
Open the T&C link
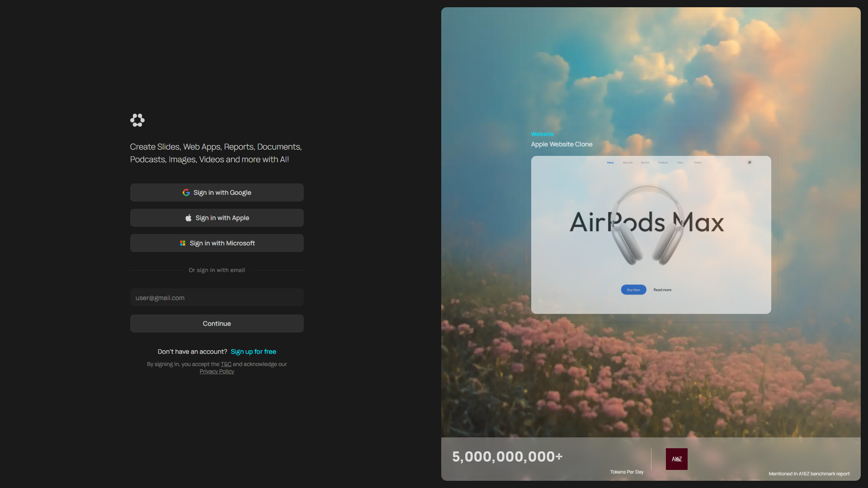[226, 364]
